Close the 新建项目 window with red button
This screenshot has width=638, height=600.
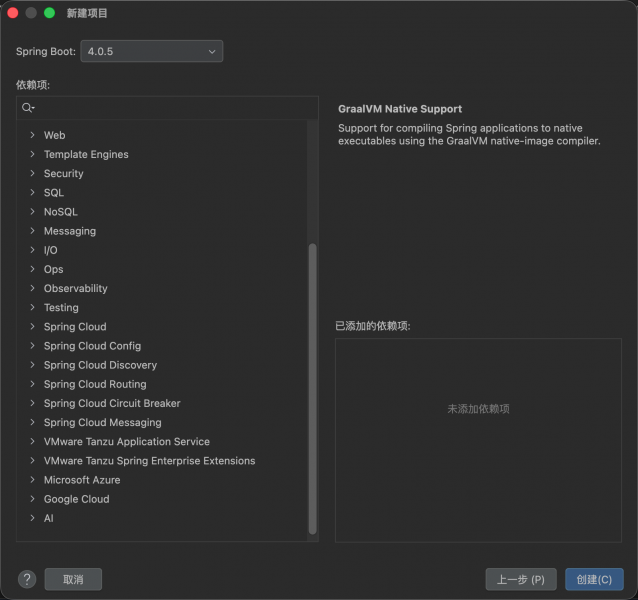13,13
